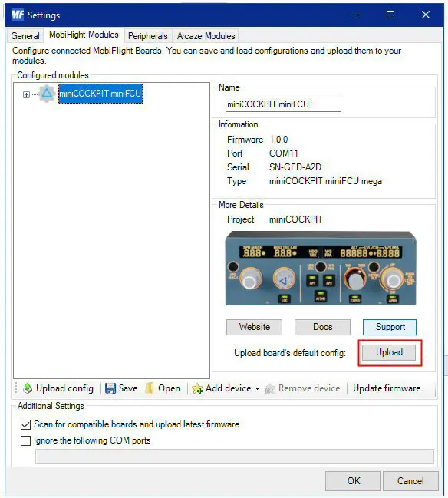Expand the miniCOCKPIT miniFCU tree node

pos(26,94)
